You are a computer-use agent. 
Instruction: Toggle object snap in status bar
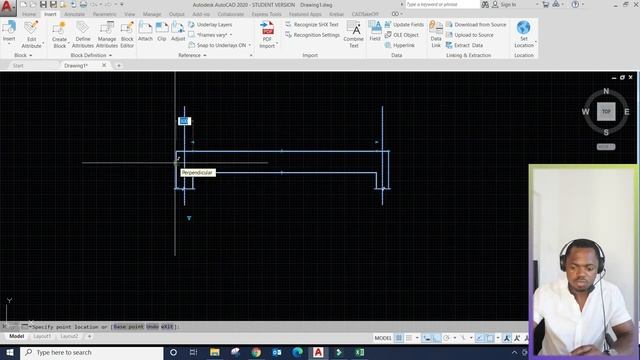pos(490,338)
